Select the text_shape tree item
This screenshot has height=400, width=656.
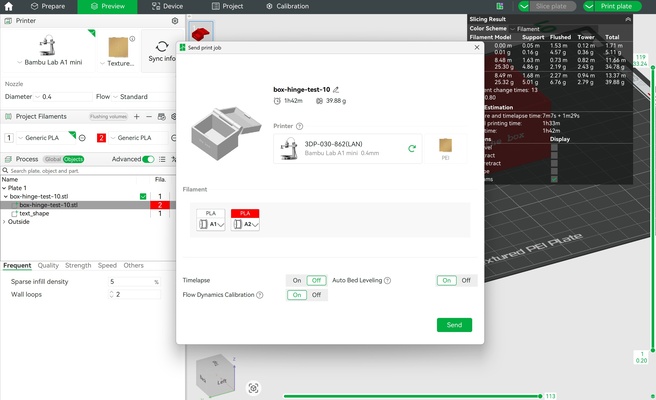(34, 213)
